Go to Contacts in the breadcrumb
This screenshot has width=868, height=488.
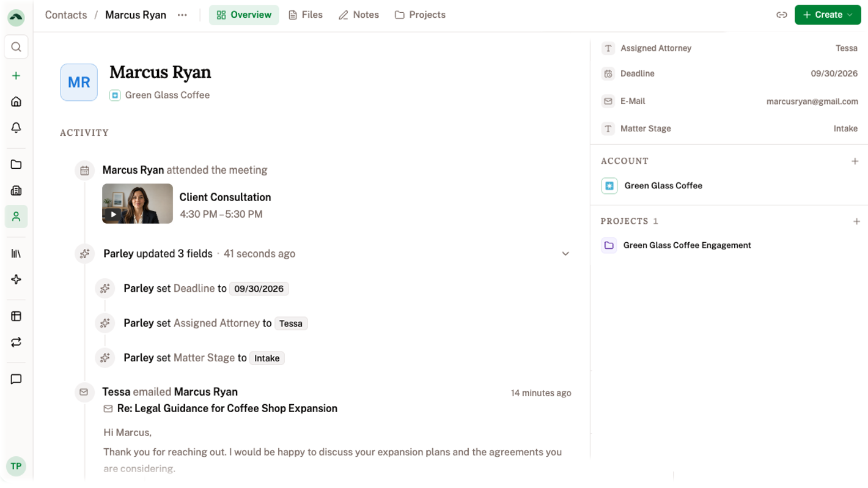[66, 15]
